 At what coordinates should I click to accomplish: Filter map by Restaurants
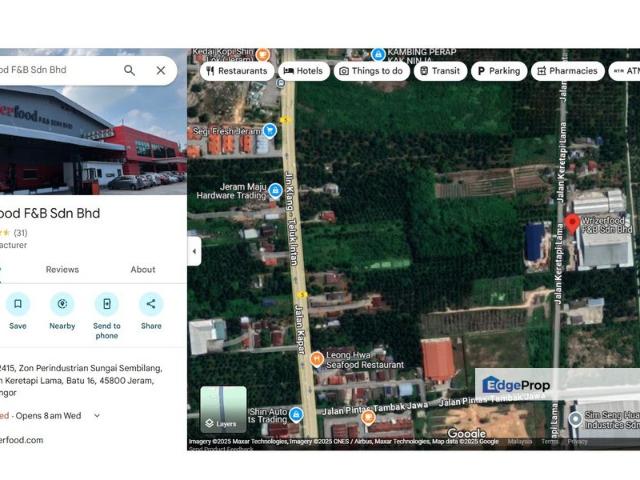pos(237,71)
